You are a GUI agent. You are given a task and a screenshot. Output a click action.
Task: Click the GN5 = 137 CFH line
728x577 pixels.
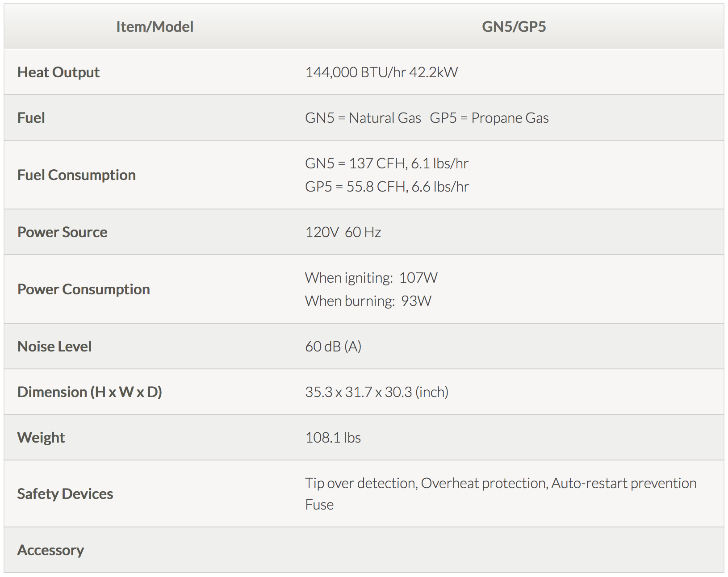click(x=387, y=163)
